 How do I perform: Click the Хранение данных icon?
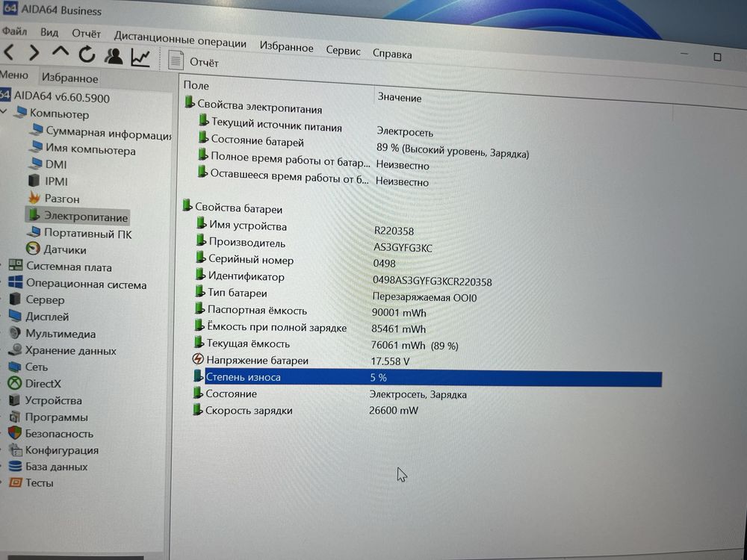coord(15,349)
